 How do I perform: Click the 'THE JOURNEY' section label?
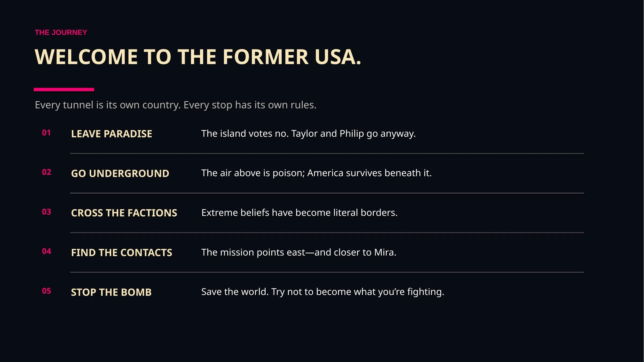[61, 32]
